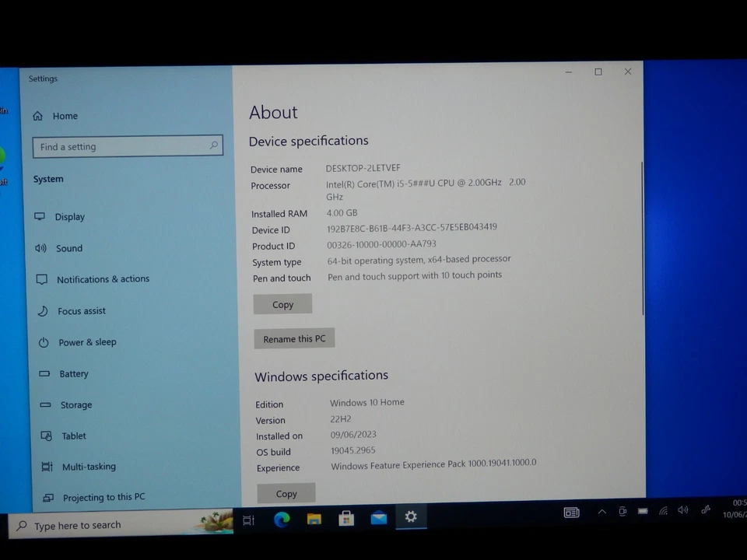Viewport: 747px width, 560px height.
Task: Open Notifications & actions settings
Action: [103, 278]
